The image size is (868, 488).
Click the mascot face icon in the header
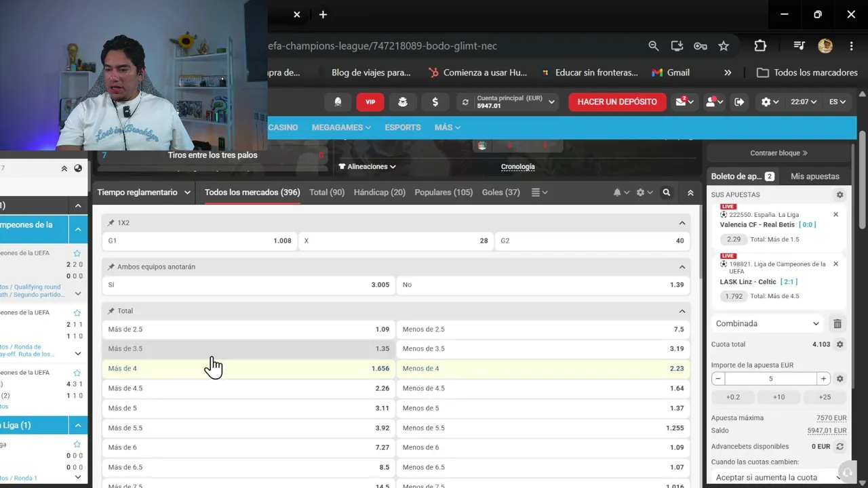click(x=403, y=102)
